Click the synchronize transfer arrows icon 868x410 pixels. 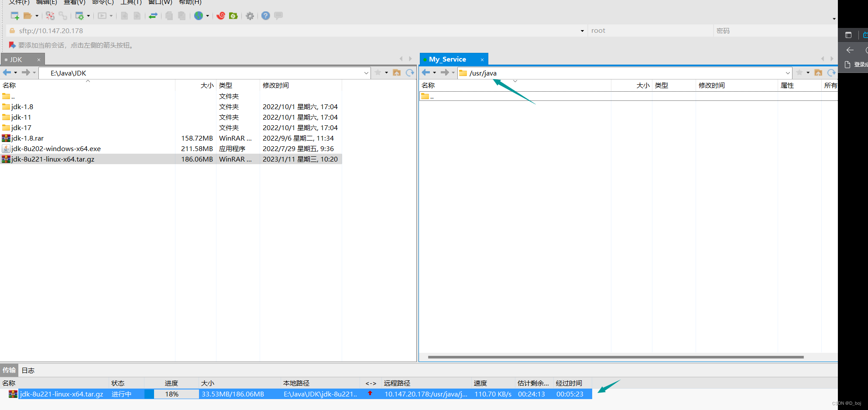tap(153, 16)
